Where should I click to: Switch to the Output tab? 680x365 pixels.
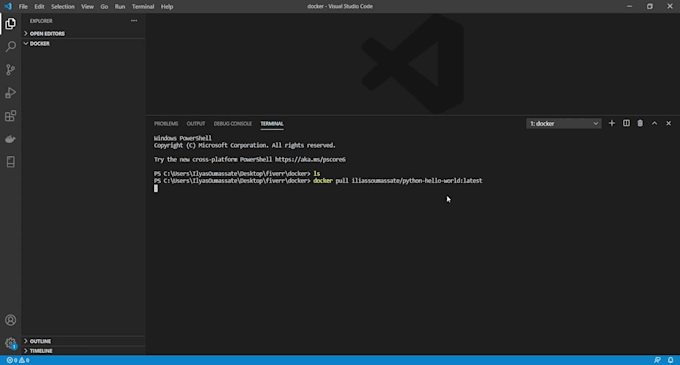pos(196,124)
